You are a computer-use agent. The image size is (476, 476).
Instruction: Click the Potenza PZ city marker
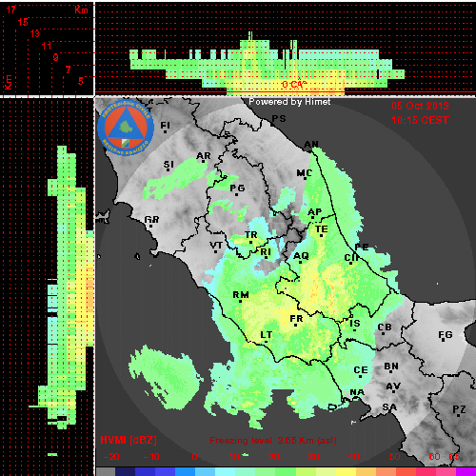tap(459, 410)
